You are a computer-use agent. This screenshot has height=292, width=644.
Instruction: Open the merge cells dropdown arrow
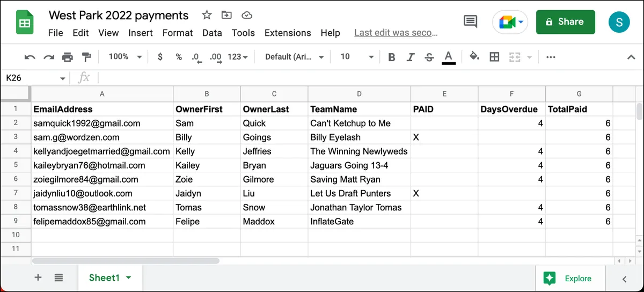[530, 57]
